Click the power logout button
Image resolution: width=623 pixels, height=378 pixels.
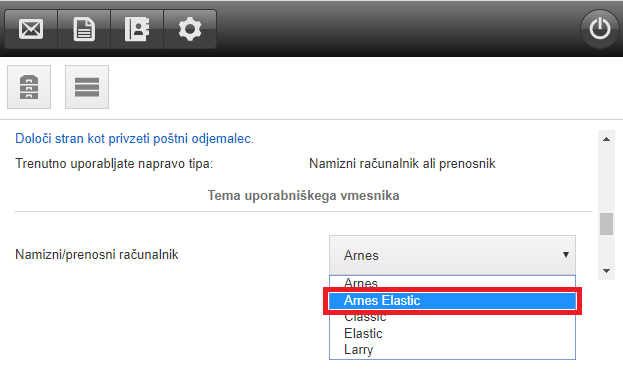600,29
